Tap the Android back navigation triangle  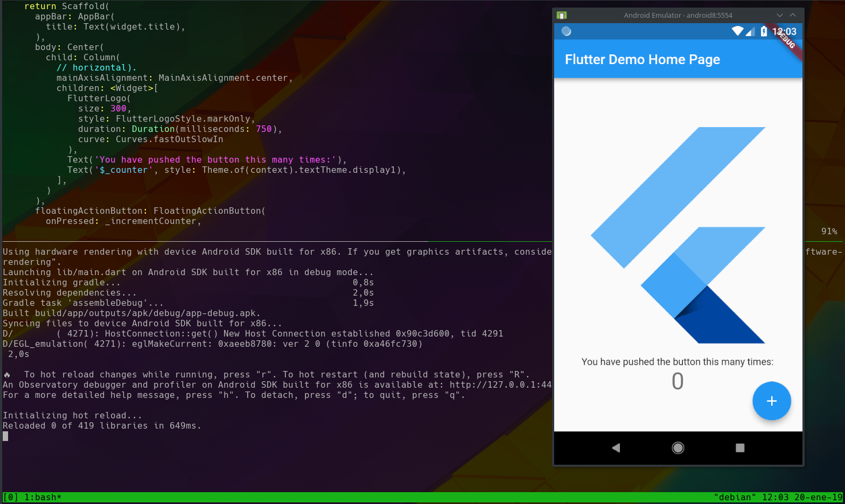[x=616, y=448]
